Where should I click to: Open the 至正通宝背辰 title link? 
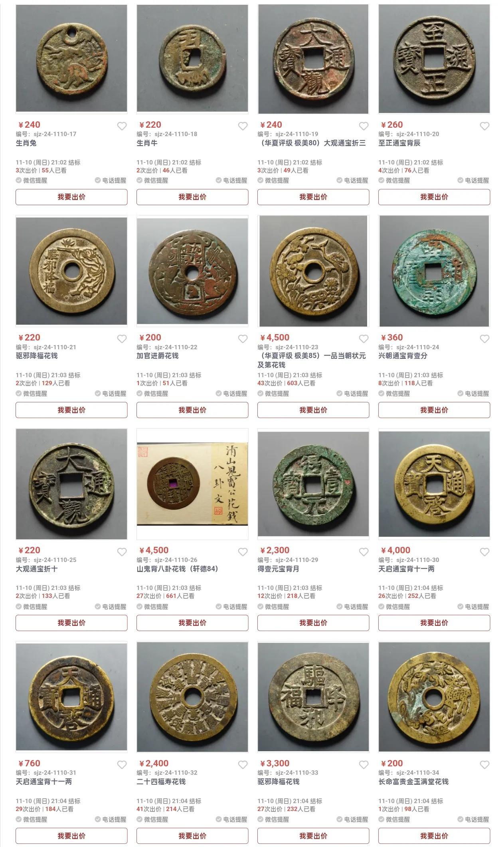pos(399,143)
